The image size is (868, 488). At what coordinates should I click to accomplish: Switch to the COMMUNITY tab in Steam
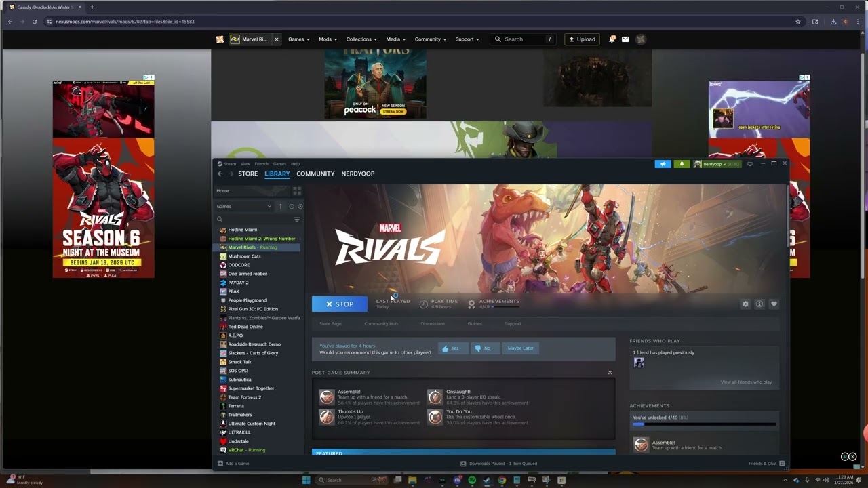pyautogui.click(x=315, y=174)
